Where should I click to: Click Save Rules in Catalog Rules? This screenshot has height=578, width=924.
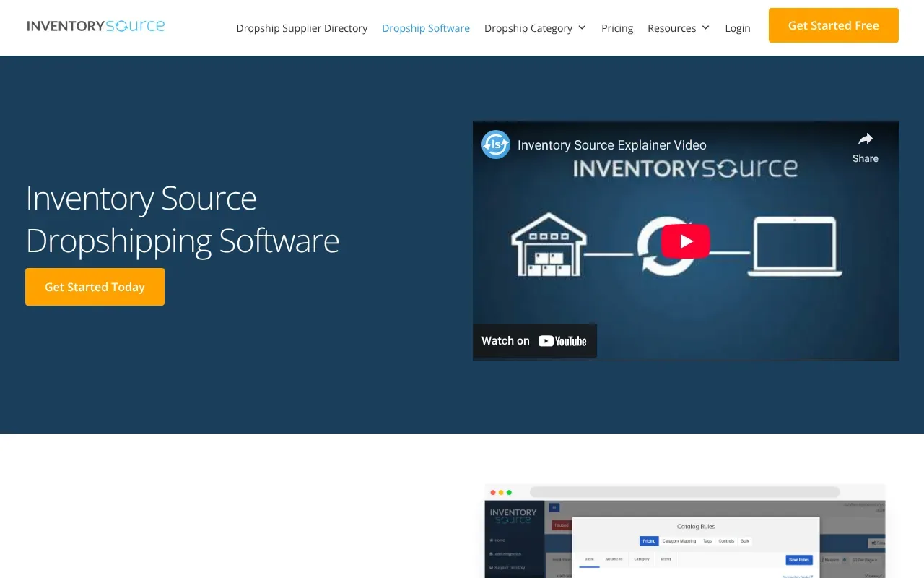tap(799, 560)
